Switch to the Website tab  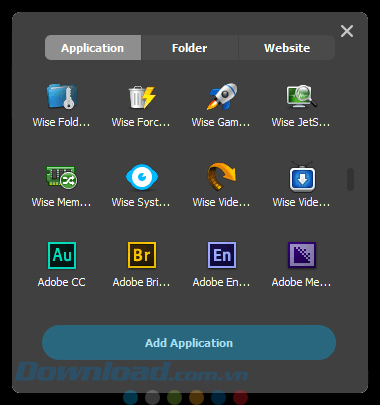click(287, 48)
